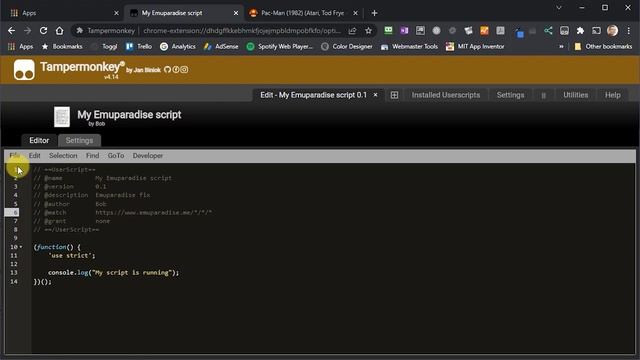Screen dimensions: 640x360
Task: Open the Developer menu
Action: 148,156
